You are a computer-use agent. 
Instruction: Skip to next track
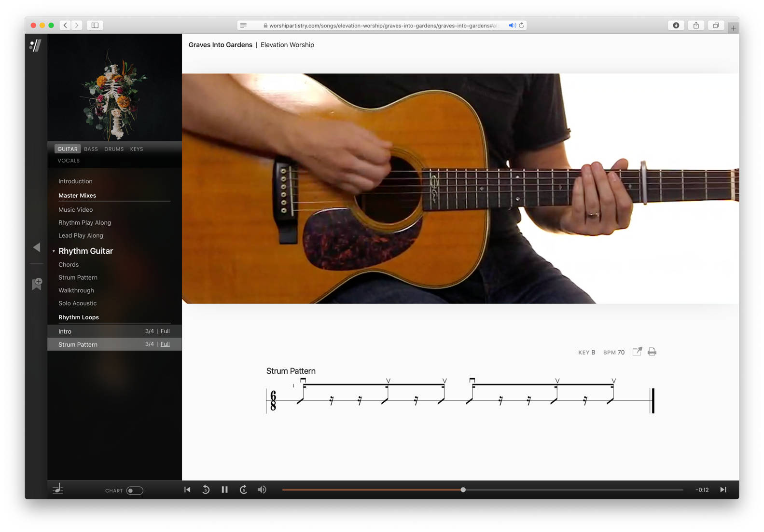(x=723, y=490)
